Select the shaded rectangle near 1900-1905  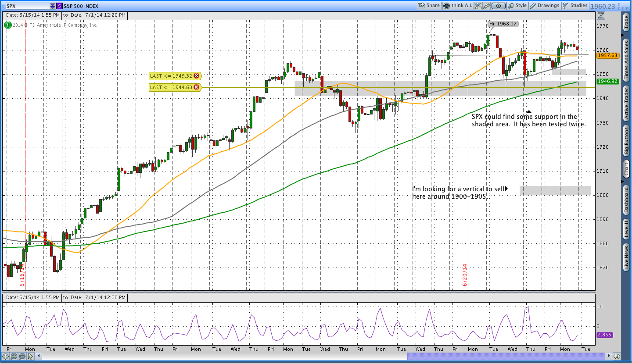point(555,190)
